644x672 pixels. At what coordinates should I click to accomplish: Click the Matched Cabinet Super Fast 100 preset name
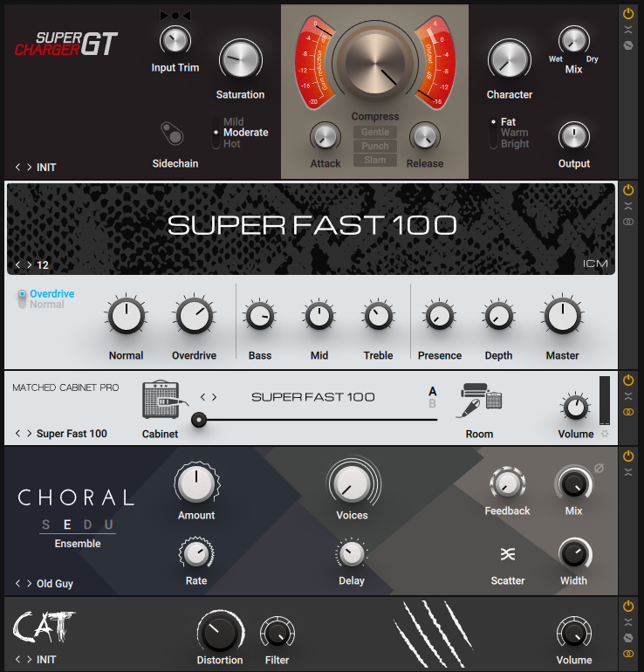(x=72, y=434)
